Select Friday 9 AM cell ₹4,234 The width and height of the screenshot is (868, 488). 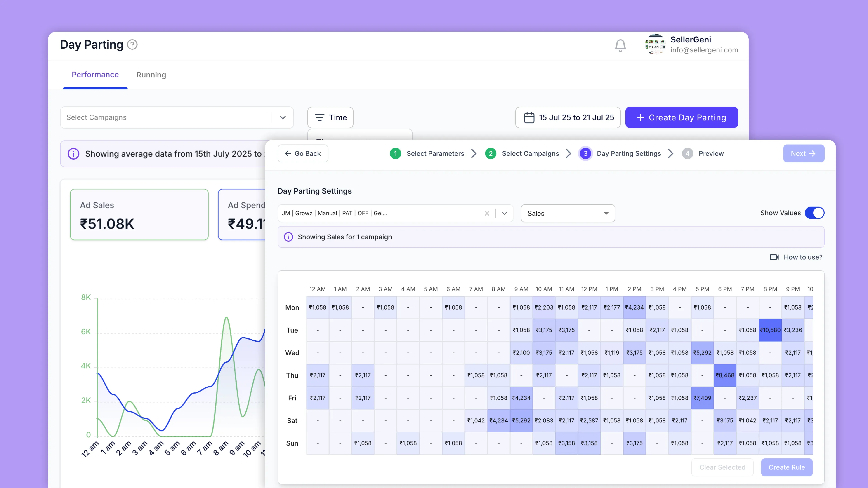(521, 398)
